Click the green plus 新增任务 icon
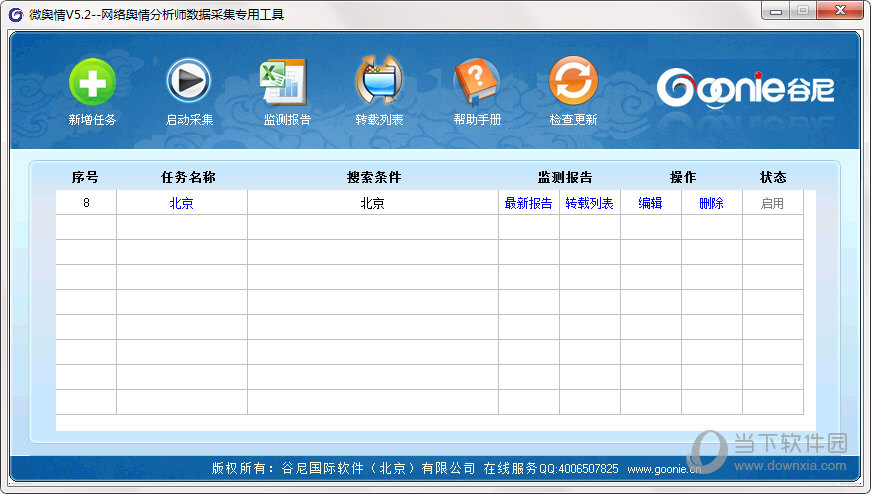 [92, 82]
